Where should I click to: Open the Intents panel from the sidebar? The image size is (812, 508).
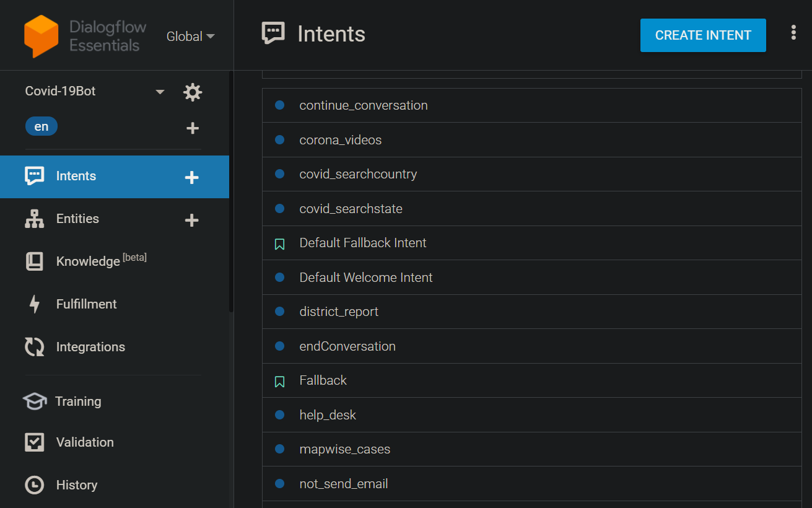76,177
